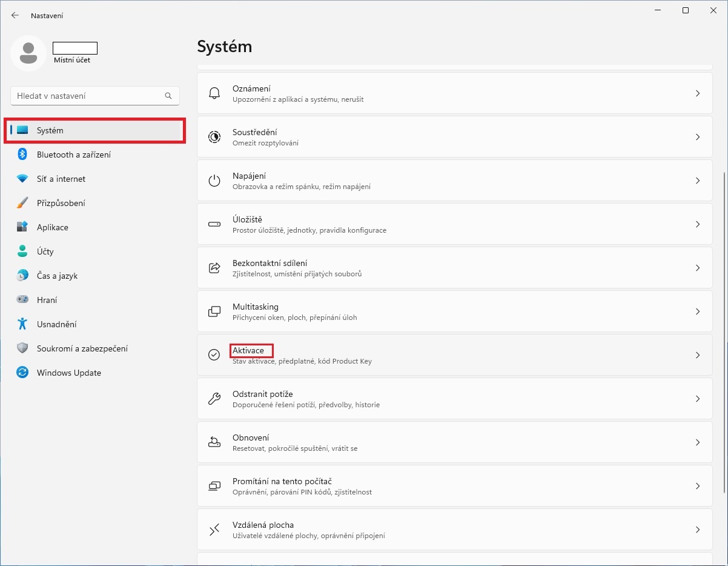Click the Soustředění focus icon
Screen dimensions: 728x566
coord(214,137)
